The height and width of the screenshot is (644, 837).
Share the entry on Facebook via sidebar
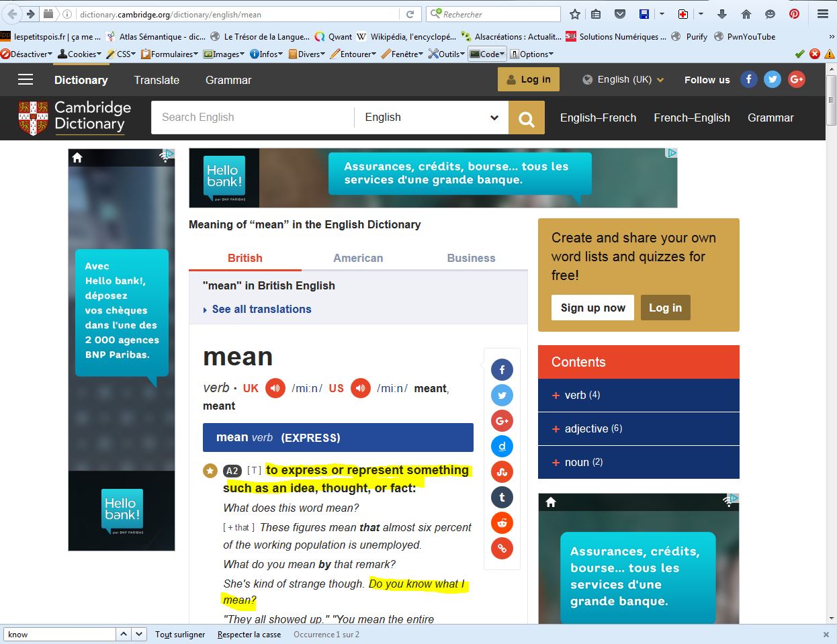pyautogui.click(x=502, y=369)
